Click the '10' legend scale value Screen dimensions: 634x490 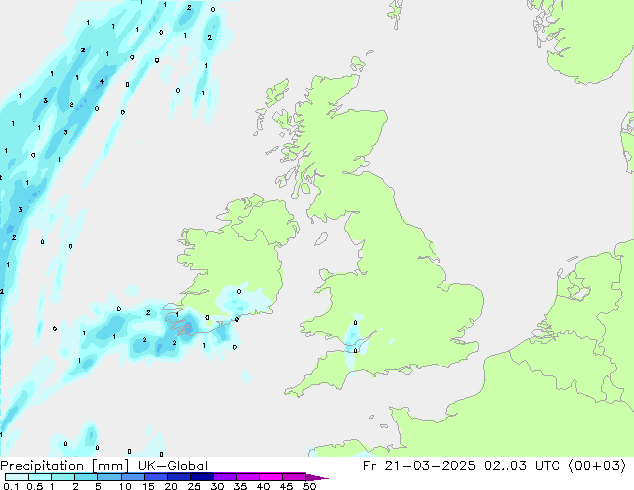tap(125, 486)
